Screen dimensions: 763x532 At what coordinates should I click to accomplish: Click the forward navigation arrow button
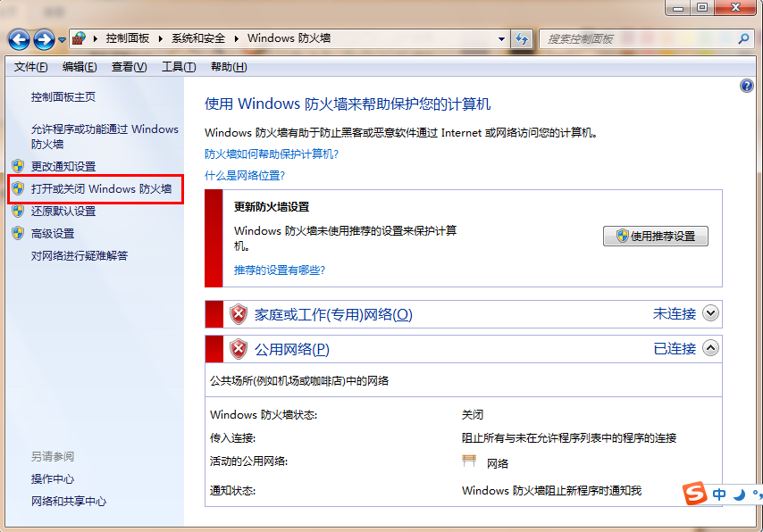click(x=44, y=39)
